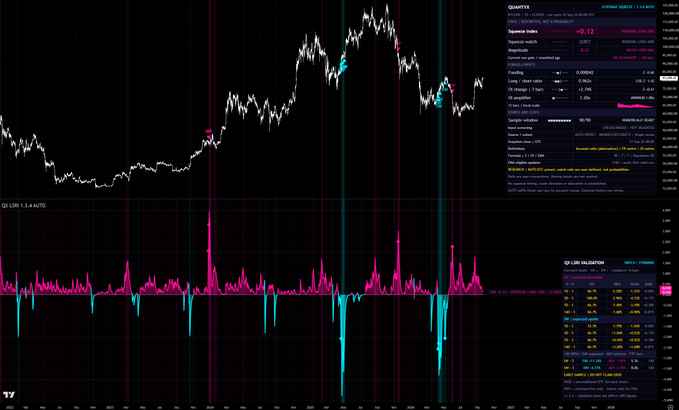Click the Source / cohort row label
Viewport: 679px width, 410px height.
coord(521,135)
